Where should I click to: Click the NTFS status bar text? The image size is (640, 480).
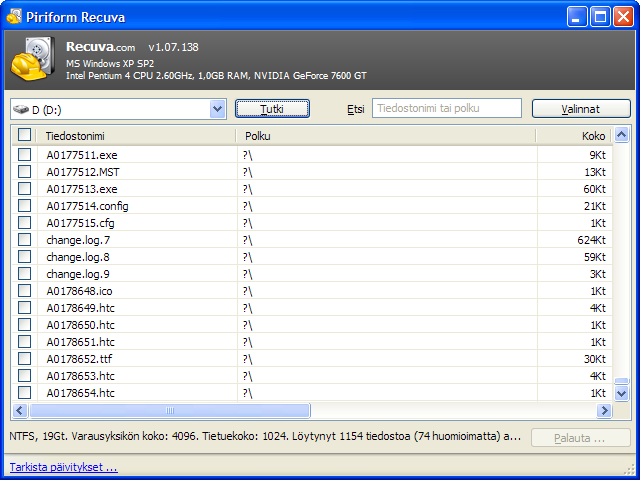[265, 436]
